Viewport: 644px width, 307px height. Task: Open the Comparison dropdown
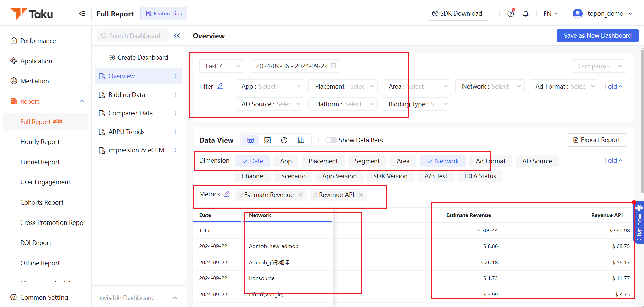click(x=599, y=66)
